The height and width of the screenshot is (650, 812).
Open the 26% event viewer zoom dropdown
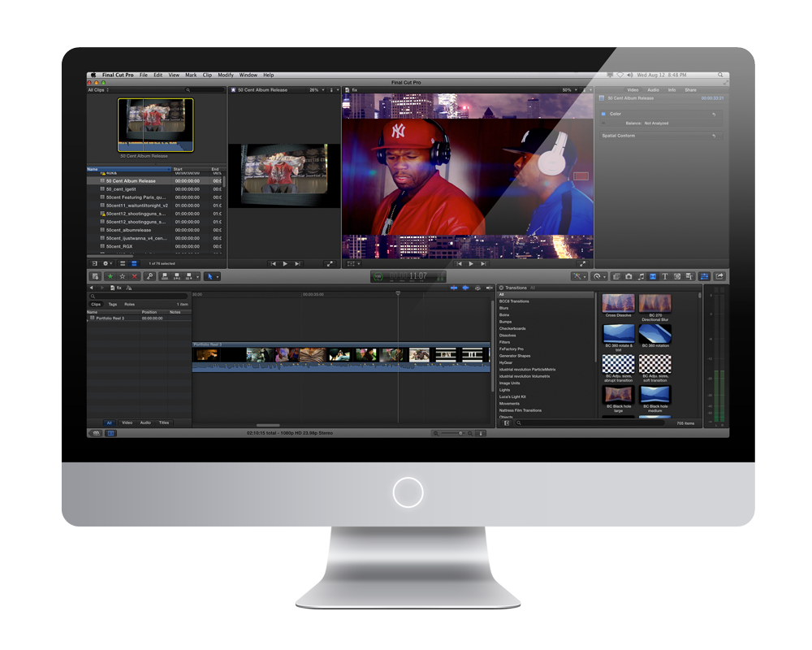pos(317,90)
